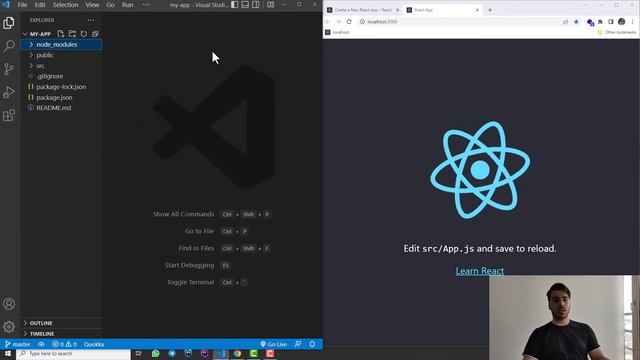The height and width of the screenshot is (360, 640).
Task: Reload the page in Chrome
Action: pos(349,22)
